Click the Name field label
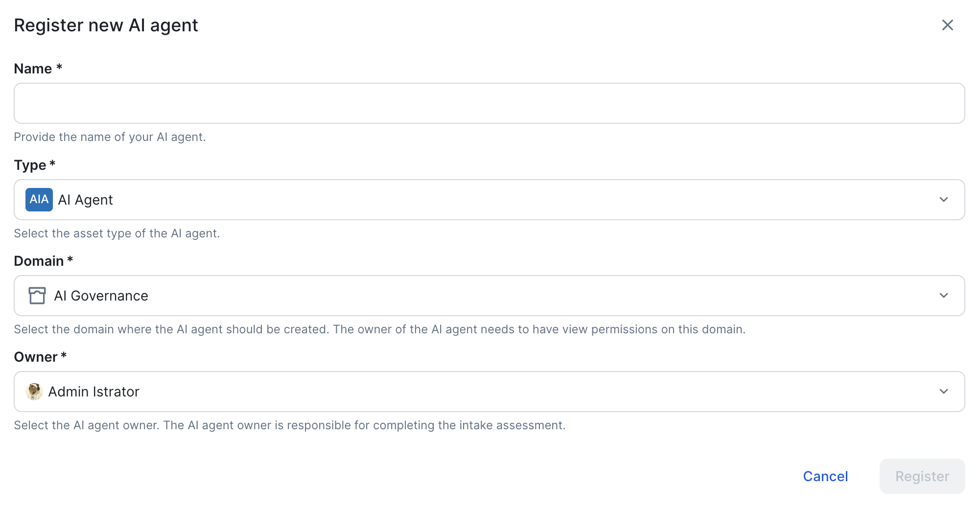980x510 pixels. point(38,69)
